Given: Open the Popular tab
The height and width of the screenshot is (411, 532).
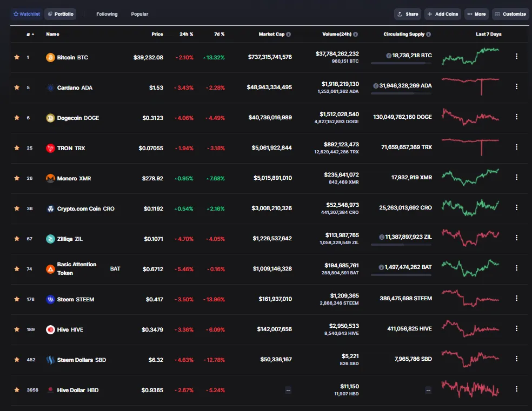Looking at the screenshot, I should 139,14.
